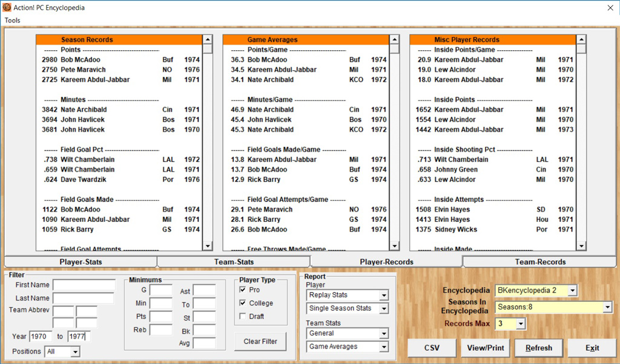This screenshot has height=364, width=620.
Task: Uncheck the Pro player type checkbox
Action: [x=243, y=290]
